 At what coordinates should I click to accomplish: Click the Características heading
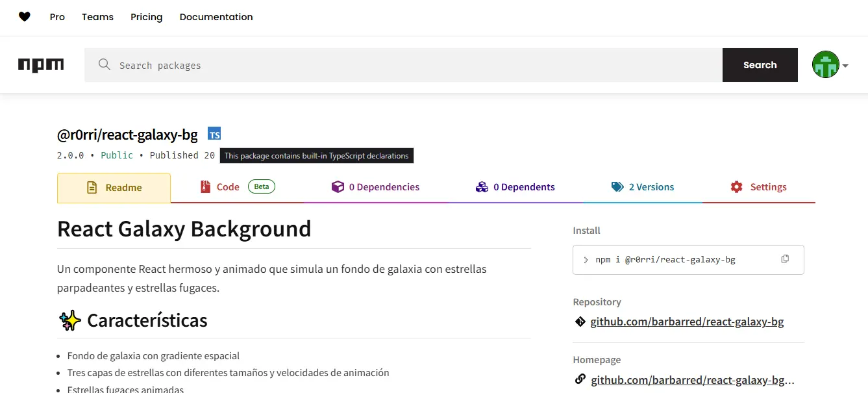(147, 320)
